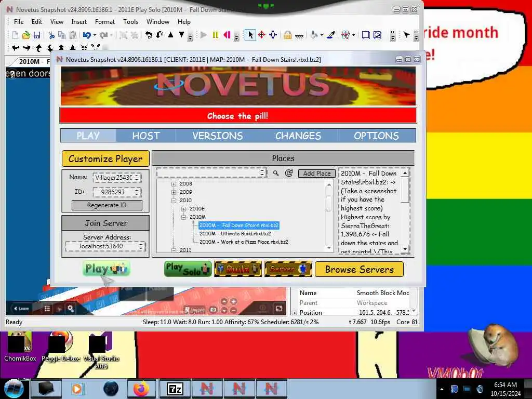The height and width of the screenshot is (399, 532).
Task: Click the yellow Pause simulation icon
Action: tap(216, 35)
